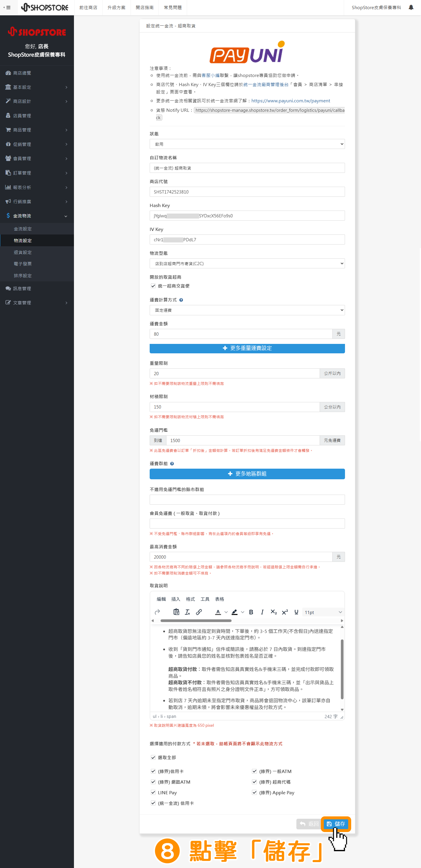The width and height of the screenshot is (421, 868).
Task: Click 前往商店 in the top navigation
Action: [x=88, y=7]
